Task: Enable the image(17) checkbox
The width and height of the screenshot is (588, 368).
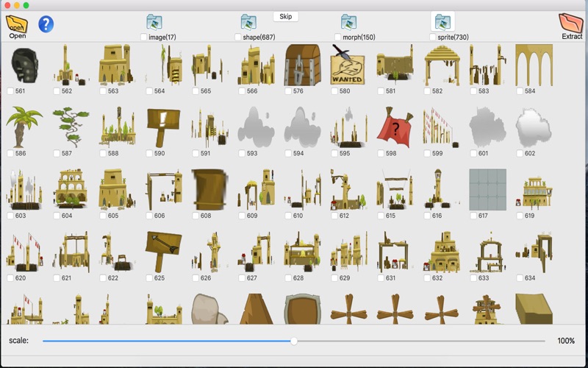Action: [x=143, y=37]
